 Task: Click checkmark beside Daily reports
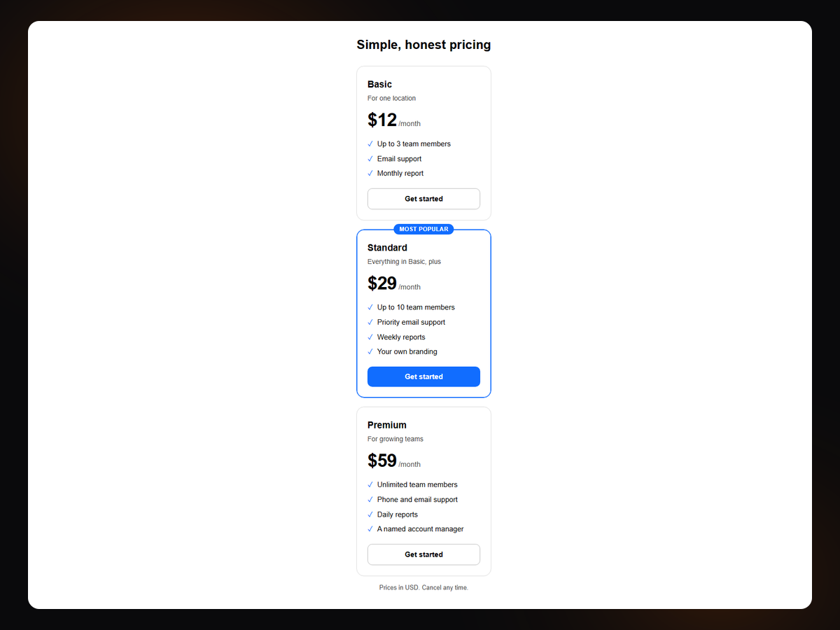[x=370, y=514]
